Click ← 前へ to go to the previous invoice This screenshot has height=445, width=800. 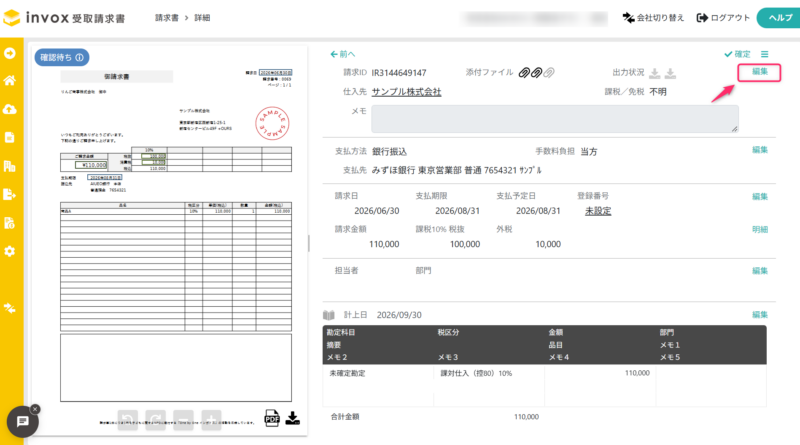342,54
